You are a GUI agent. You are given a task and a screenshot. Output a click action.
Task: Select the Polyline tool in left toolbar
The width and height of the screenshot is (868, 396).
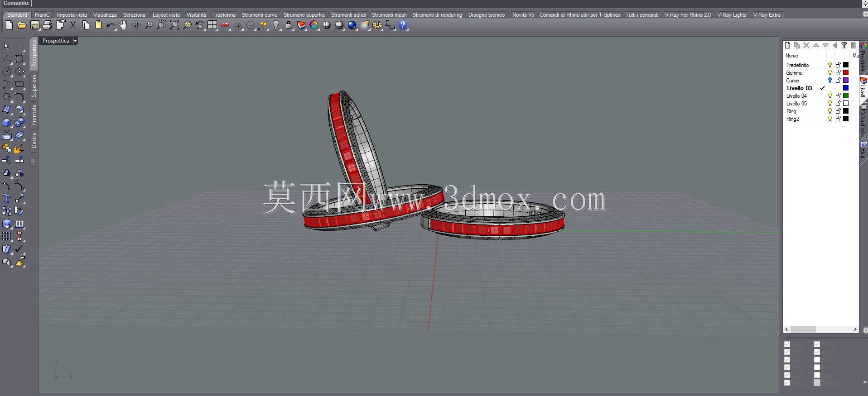click(7, 59)
